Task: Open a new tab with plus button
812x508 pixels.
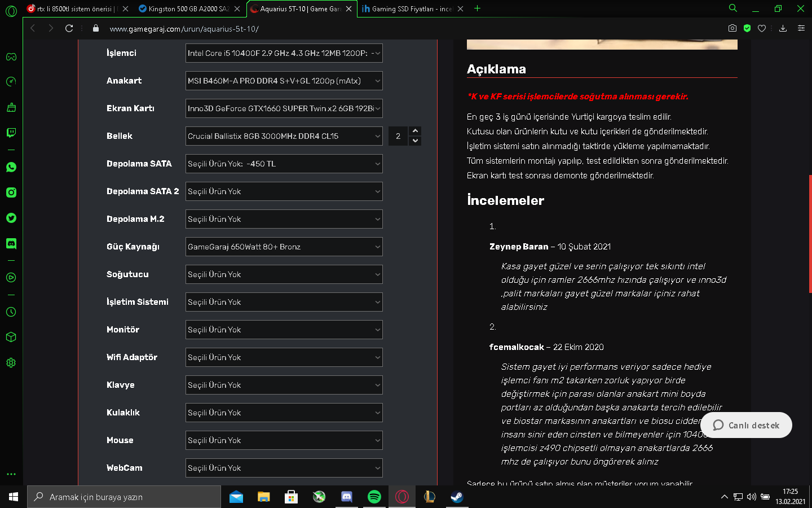Action: coord(478,8)
